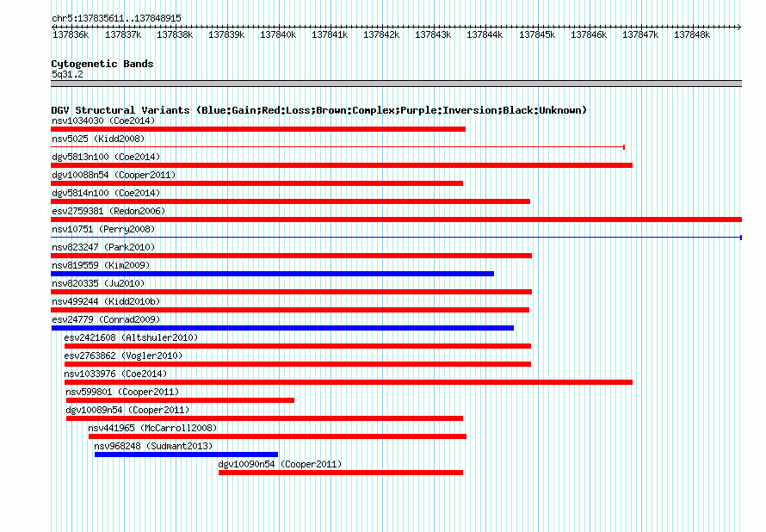This screenshot has width=766, height=532.
Task: Select the nsv820335 red bar
Action: [291, 292]
